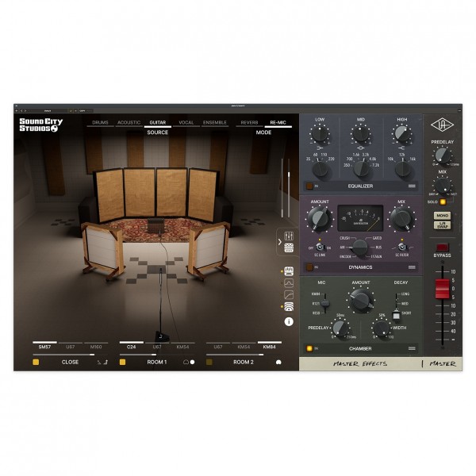Toggle the Dynamics IN switch
Screen dimensions: 476x476
point(309,267)
